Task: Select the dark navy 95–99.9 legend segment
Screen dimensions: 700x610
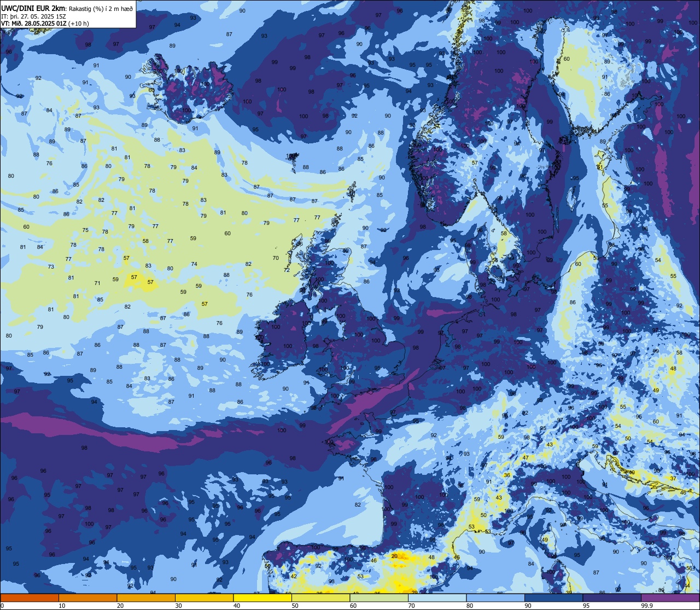Action: (x=612, y=597)
